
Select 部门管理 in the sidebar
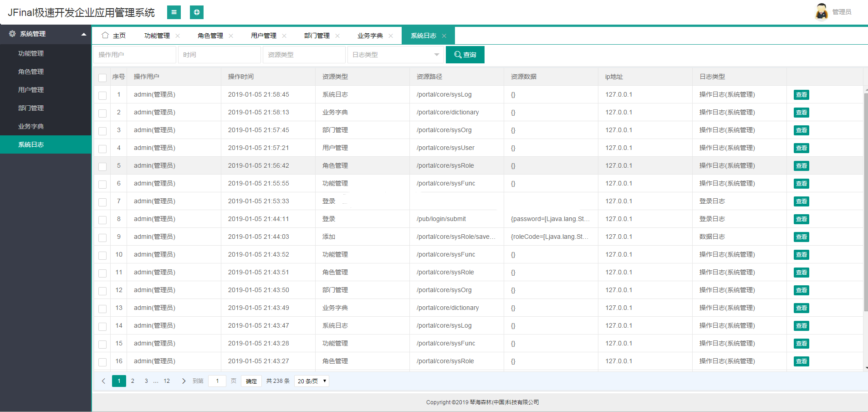pyautogui.click(x=31, y=108)
